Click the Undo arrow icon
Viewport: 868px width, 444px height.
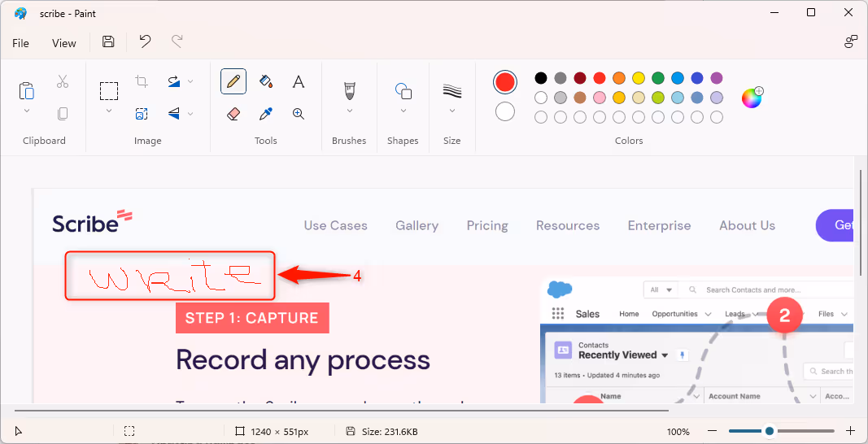145,41
